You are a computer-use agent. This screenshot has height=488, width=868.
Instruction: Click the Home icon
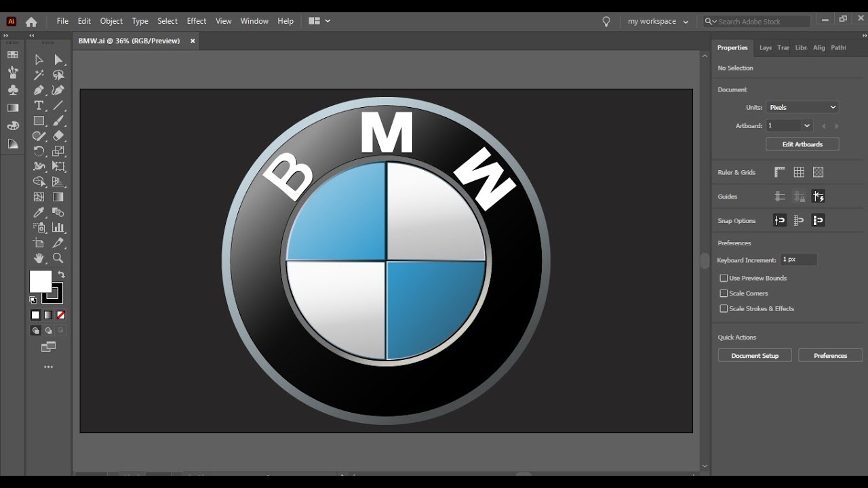coord(31,22)
